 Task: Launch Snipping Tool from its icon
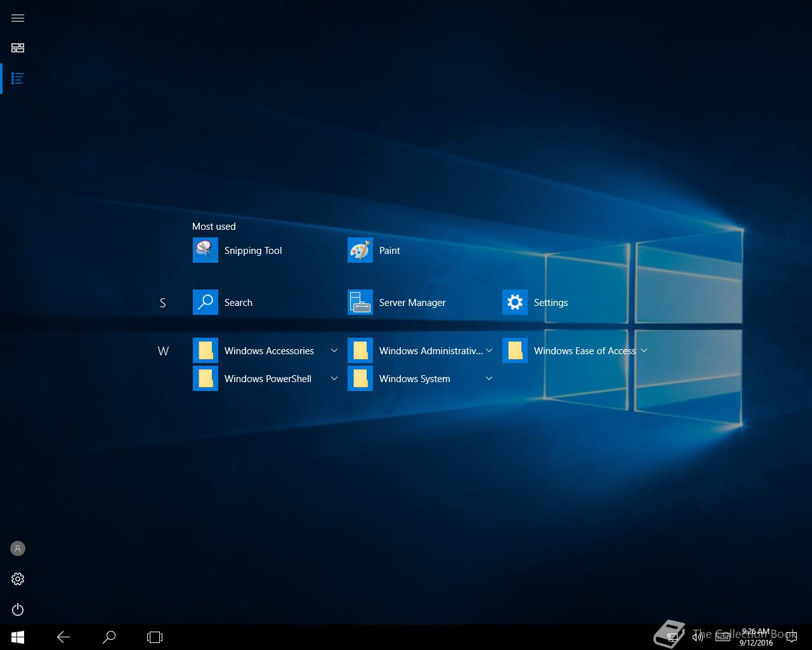click(x=206, y=250)
